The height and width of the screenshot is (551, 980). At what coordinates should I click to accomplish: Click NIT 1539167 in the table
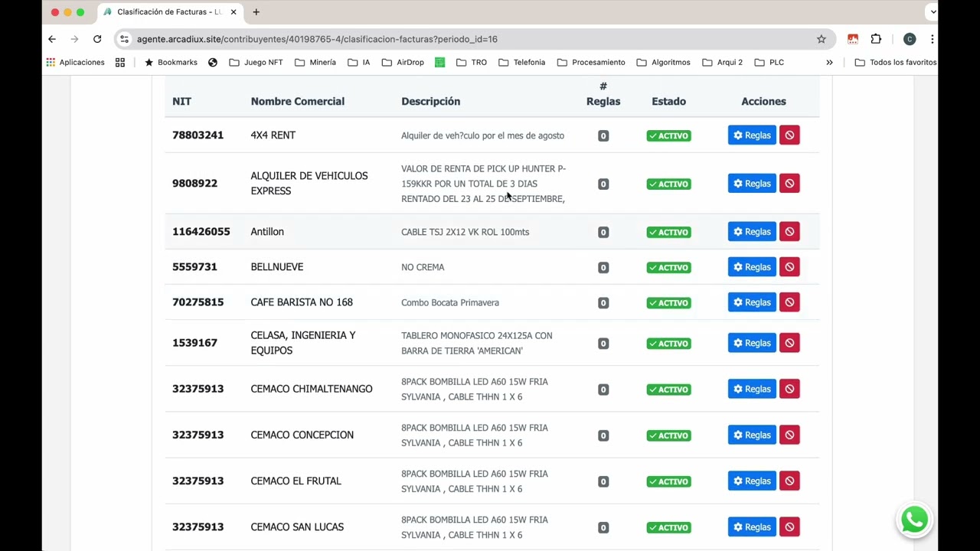(x=194, y=343)
